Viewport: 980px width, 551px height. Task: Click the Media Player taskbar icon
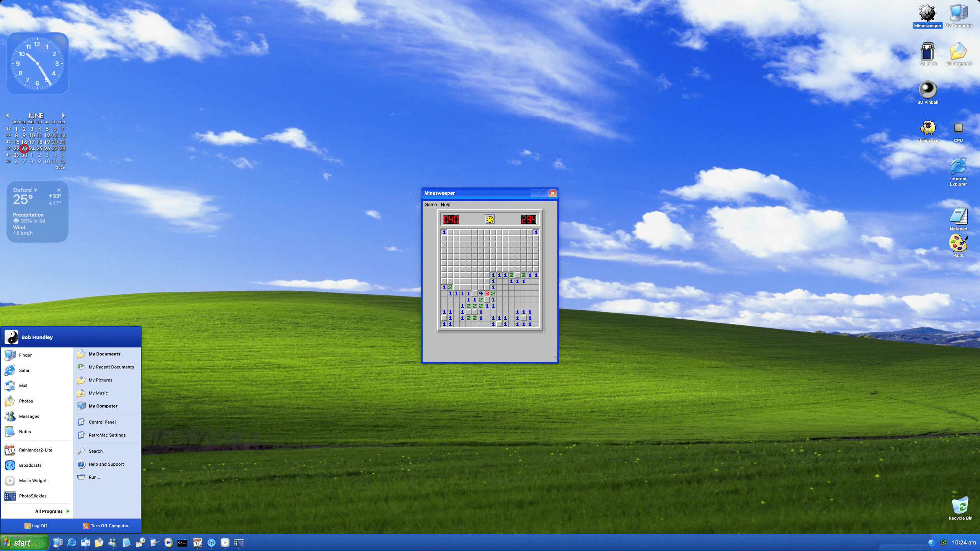(168, 543)
